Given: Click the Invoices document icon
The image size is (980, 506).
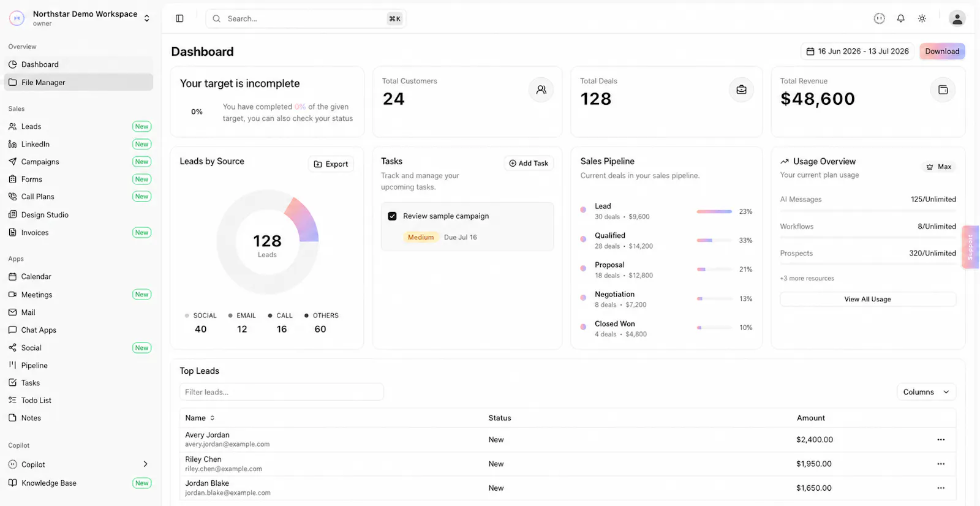Looking at the screenshot, I should [12, 232].
